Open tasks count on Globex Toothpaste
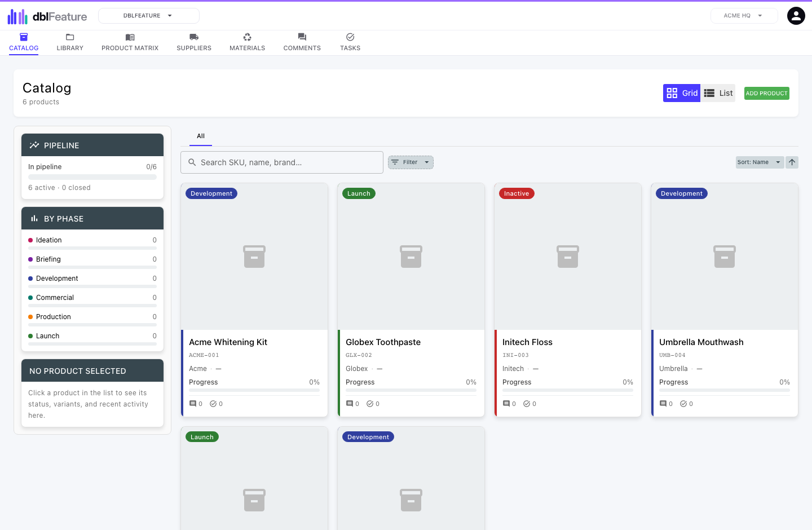The height and width of the screenshot is (530, 812). pyautogui.click(x=373, y=404)
